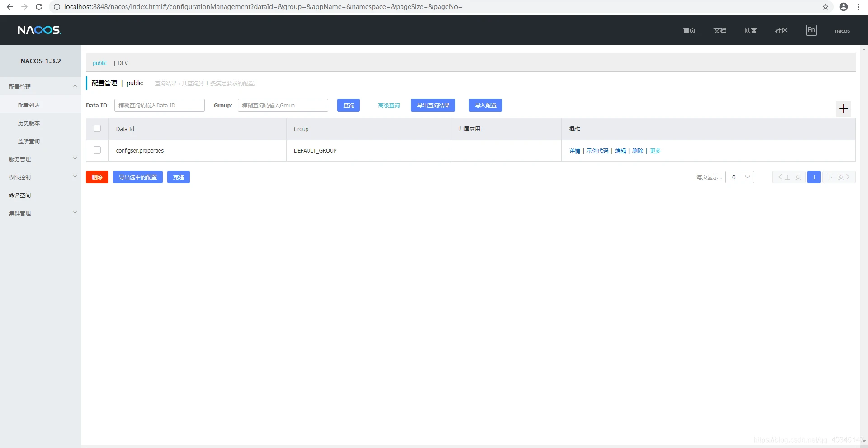Open 社区 in the top navigation
This screenshot has height=448, width=868.
click(781, 30)
